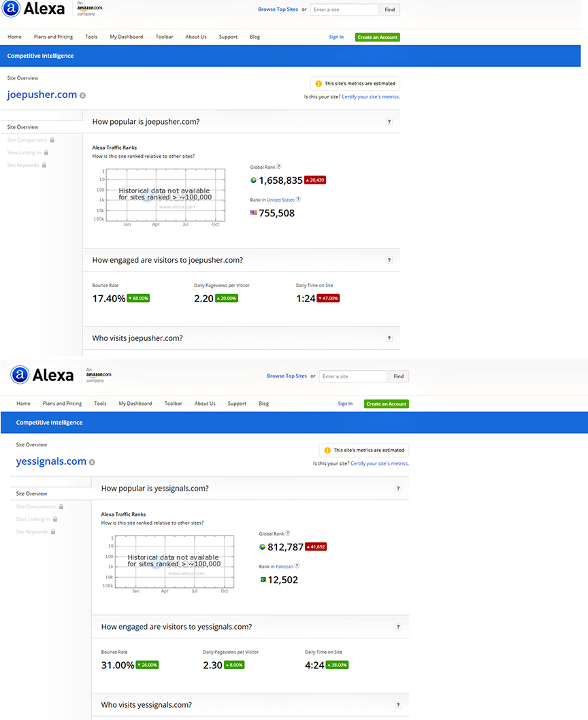
Task: Open My Dashboard in the nav above joepusher.com
Action: point(127,37)
